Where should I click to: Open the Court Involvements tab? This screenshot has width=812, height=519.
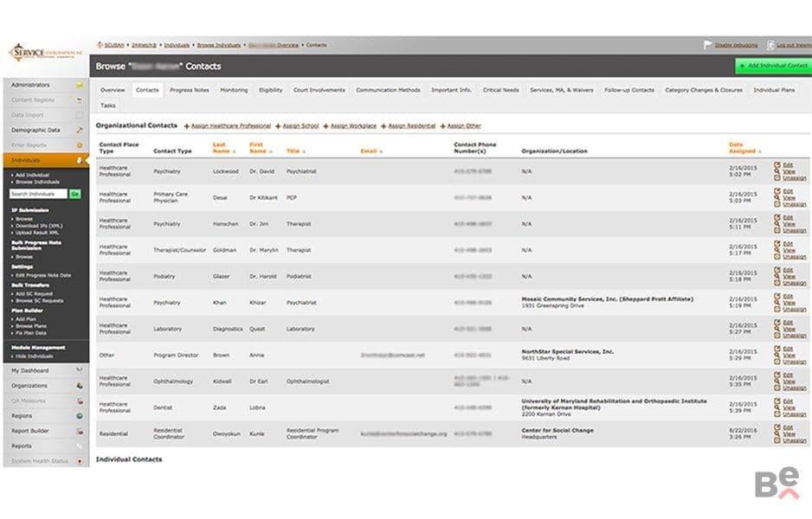(x=319, y=90)
